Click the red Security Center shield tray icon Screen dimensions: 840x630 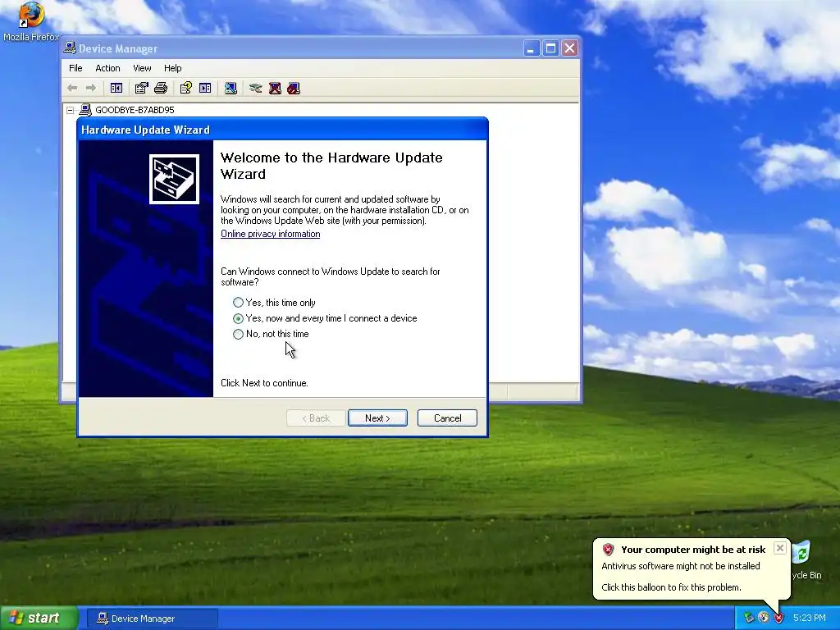click(779, 618)
